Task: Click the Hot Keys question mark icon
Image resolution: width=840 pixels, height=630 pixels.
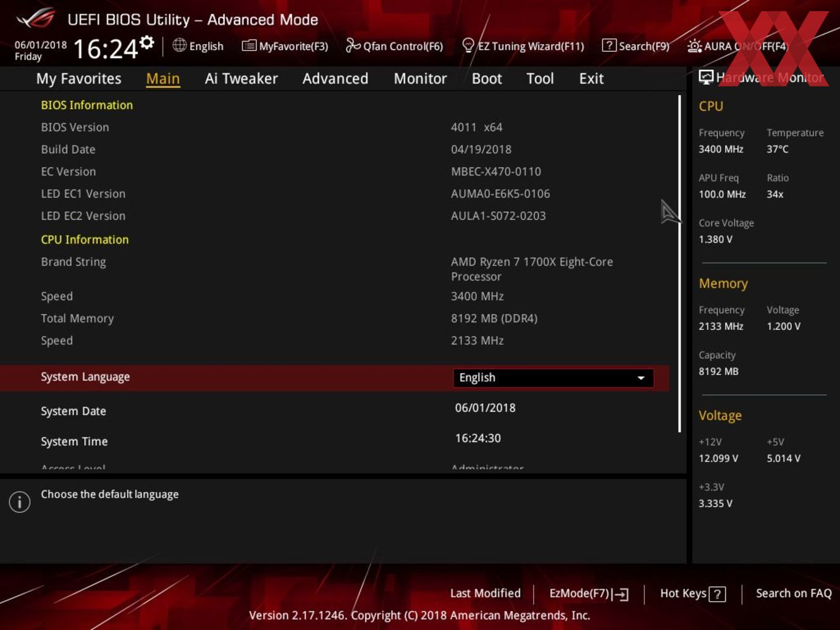Action: point(717,594)
